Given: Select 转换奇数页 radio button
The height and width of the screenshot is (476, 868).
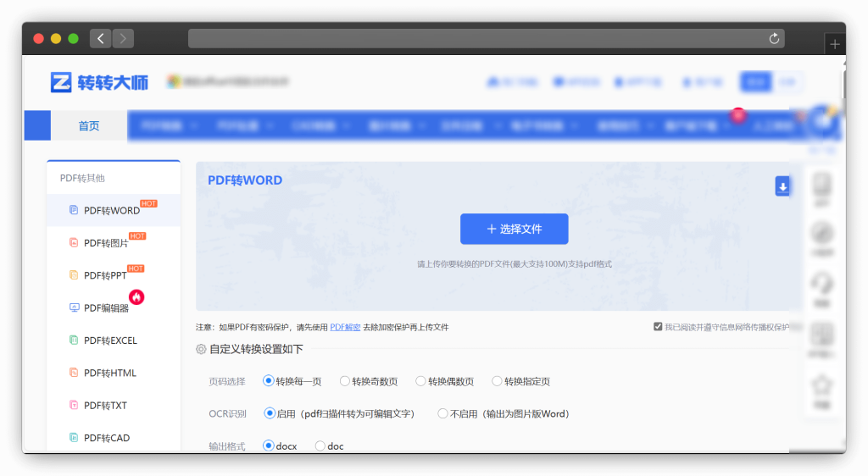Looking at the screenshot, I should point(345,381).
